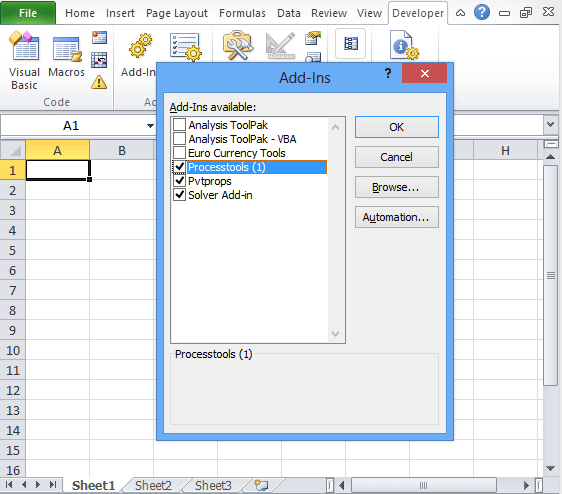This screenshot has height=494, width=562.
Task: Click the Browse... button
Action: pyautogui.click(x=396, y=187)
